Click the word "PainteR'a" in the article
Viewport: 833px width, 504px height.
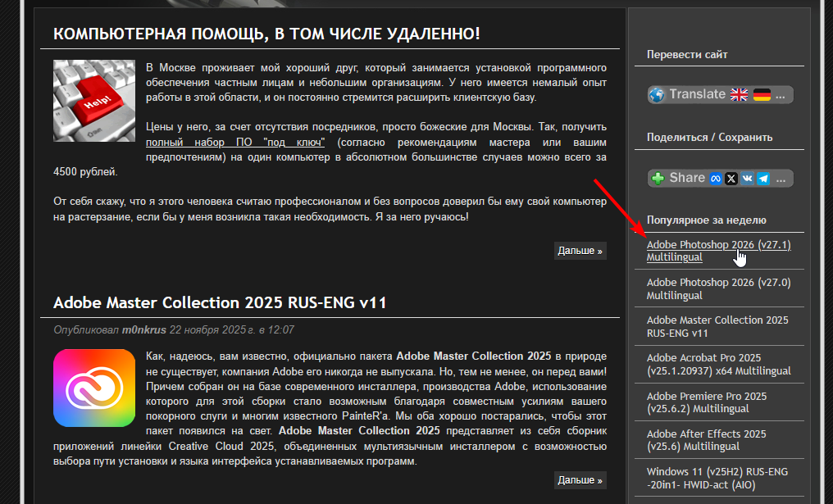pos(367,415)
